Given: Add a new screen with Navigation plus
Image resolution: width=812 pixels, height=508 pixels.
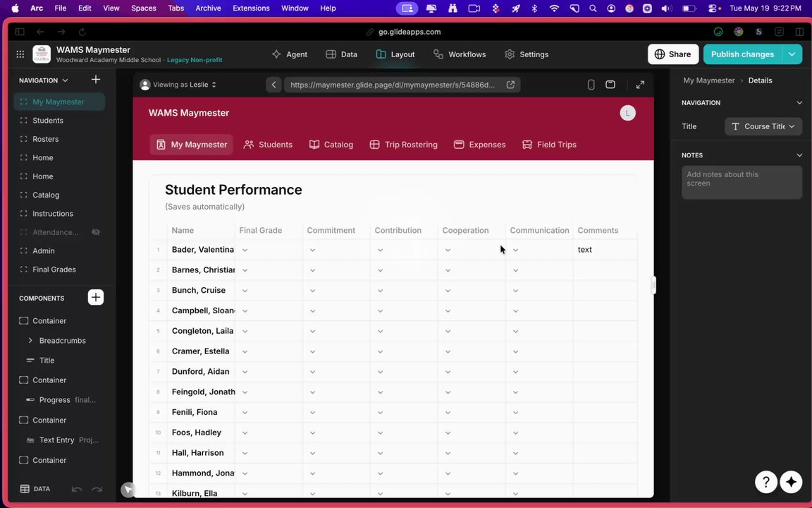Looking at the screenshot, I should (x=96, y=80).
